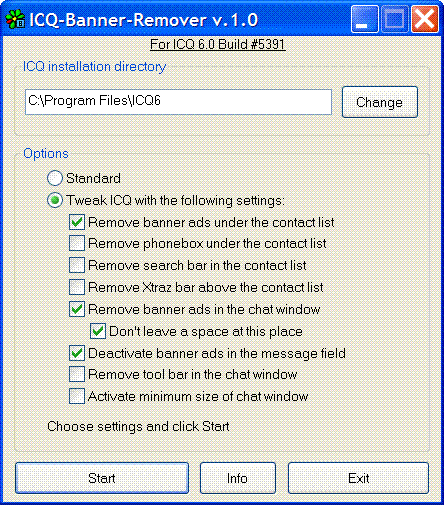Select the Standard radio option
Image resolution: width=444 pixels, height=505 pixels.
(55, 178)
